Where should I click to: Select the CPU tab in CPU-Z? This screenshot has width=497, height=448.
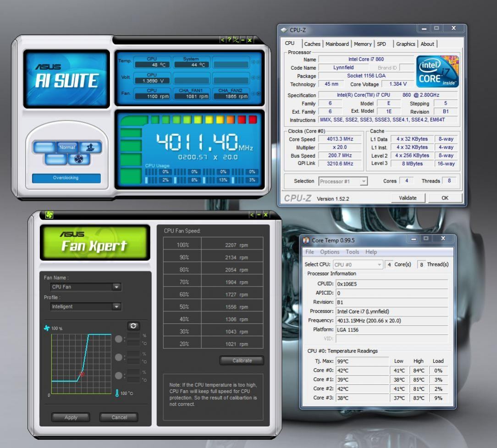pyautogui.click(x=290, y=44)
